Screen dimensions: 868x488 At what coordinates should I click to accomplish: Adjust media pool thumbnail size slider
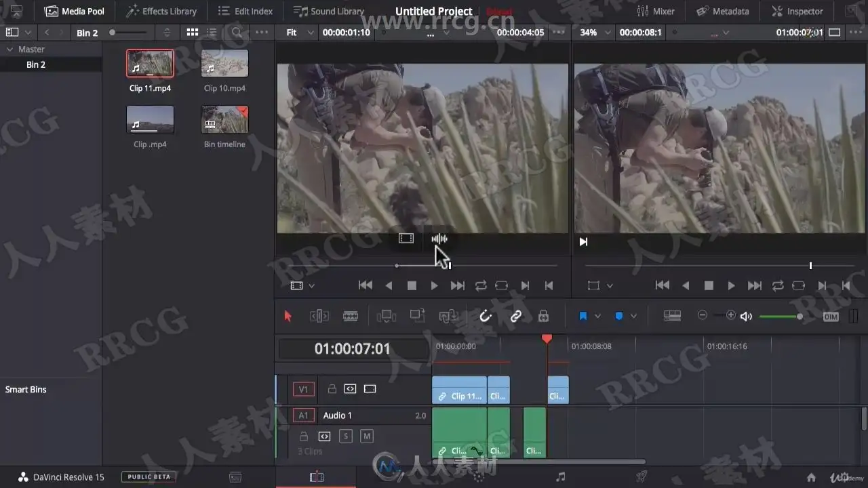coord(129,33)
